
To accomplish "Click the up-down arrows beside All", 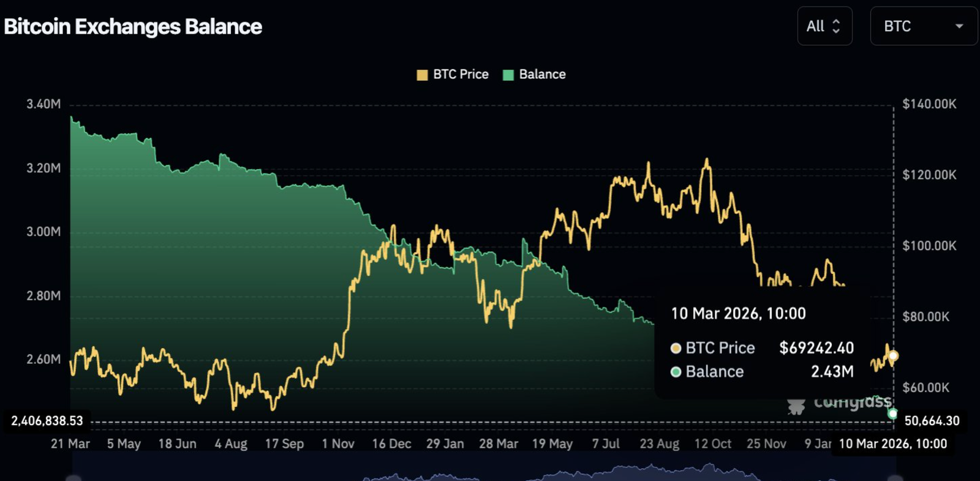I will coord(836,26).
